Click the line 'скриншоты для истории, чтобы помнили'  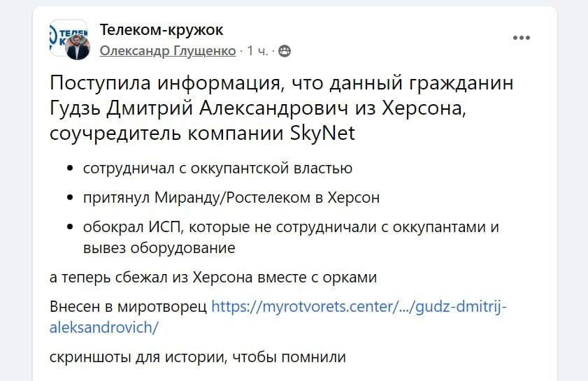pyautogui.click(x=198, y=357)
